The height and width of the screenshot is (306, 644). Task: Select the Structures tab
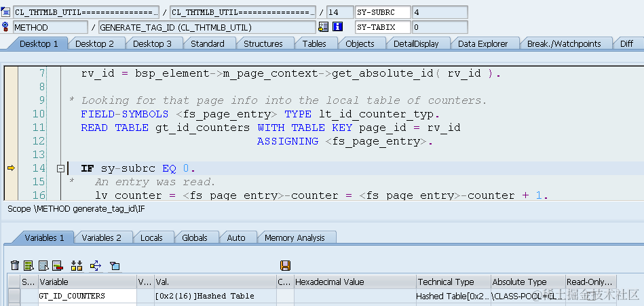(x=263, y=43)
